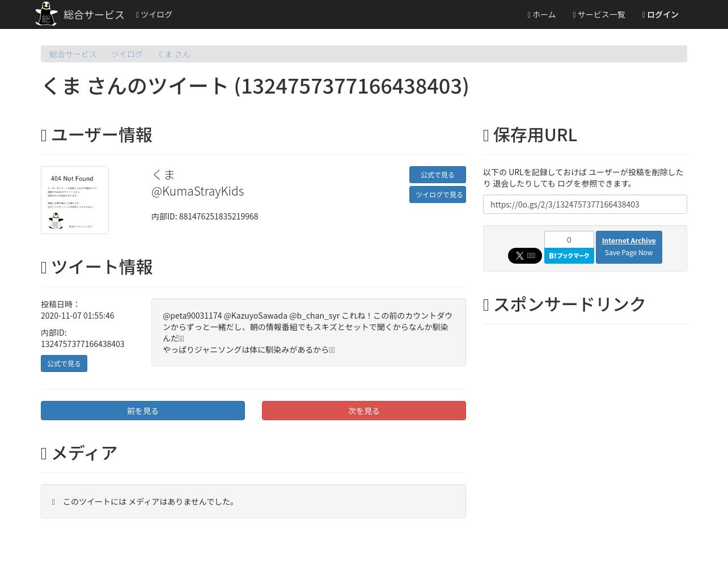
Task: Click the penguin logo in the navbar
Action: click(x=46, y=14)
